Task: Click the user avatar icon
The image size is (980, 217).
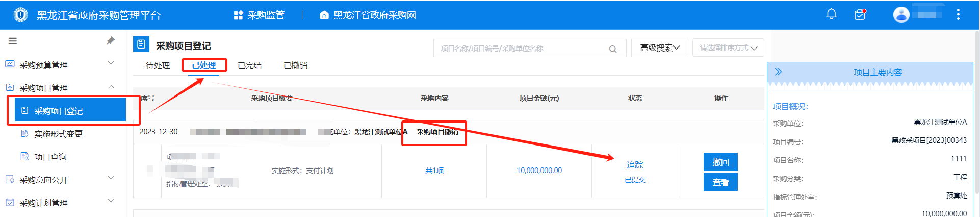Action: click(901, 15)
